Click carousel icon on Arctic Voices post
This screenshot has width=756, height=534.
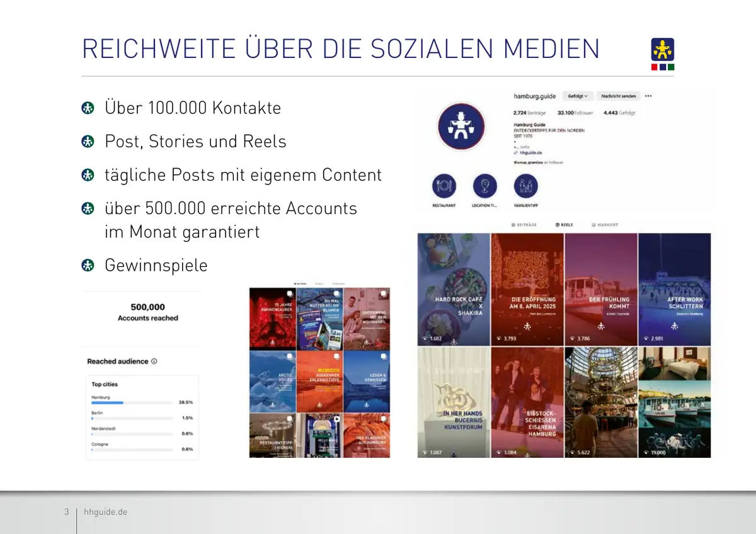(289, 356)
